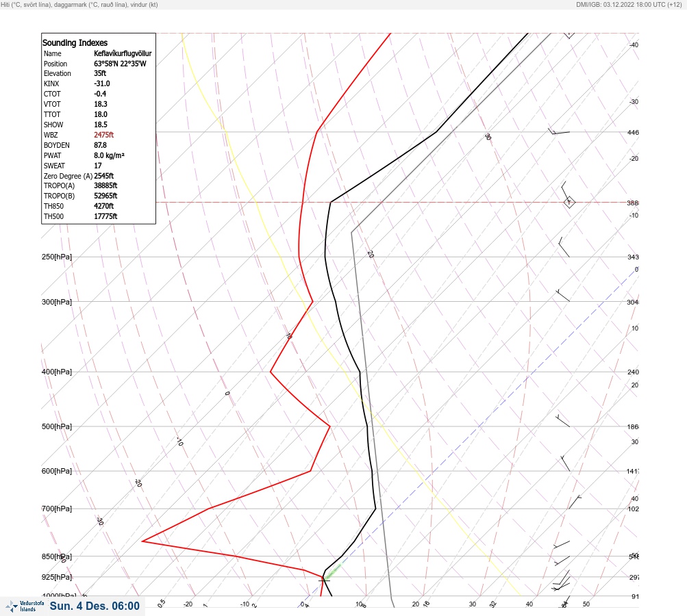
Task: Click the black temperature line kink at tropopause
Action: pos(331,203)
